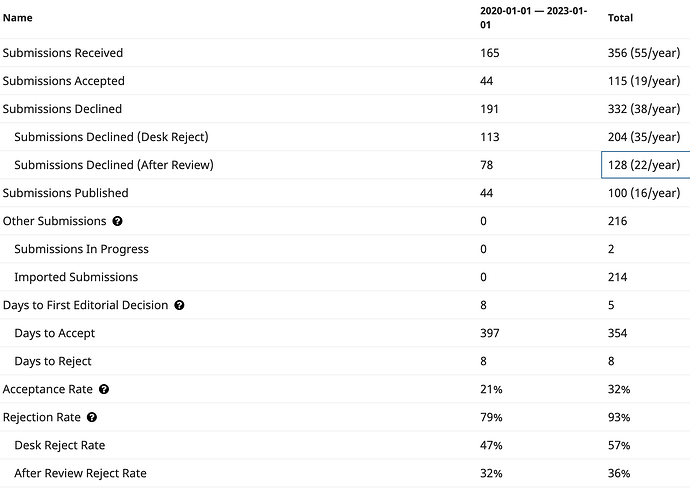The image size is (690, 493).
Task: Click the help icon beside Other Submissions
Action: tap(118, 221)
